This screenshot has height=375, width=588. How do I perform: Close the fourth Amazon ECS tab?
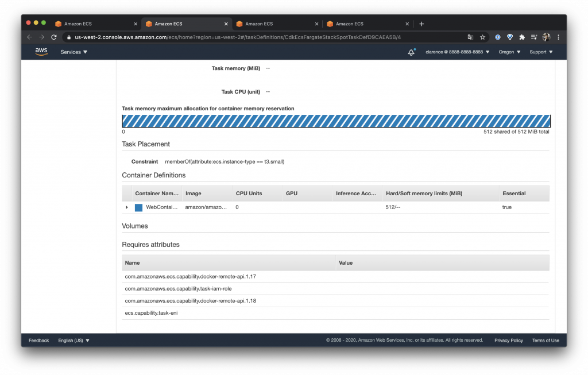click(407, 24)
